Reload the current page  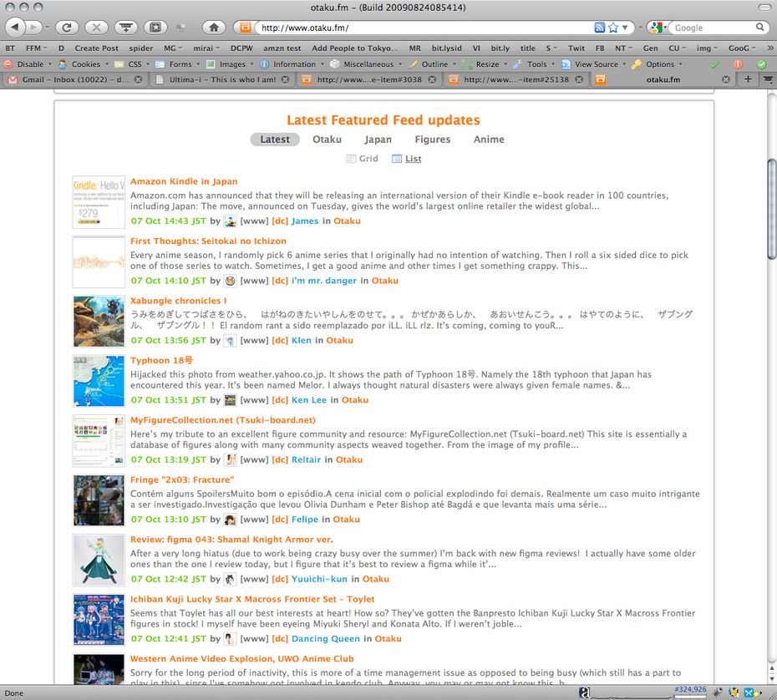[67, 28]
